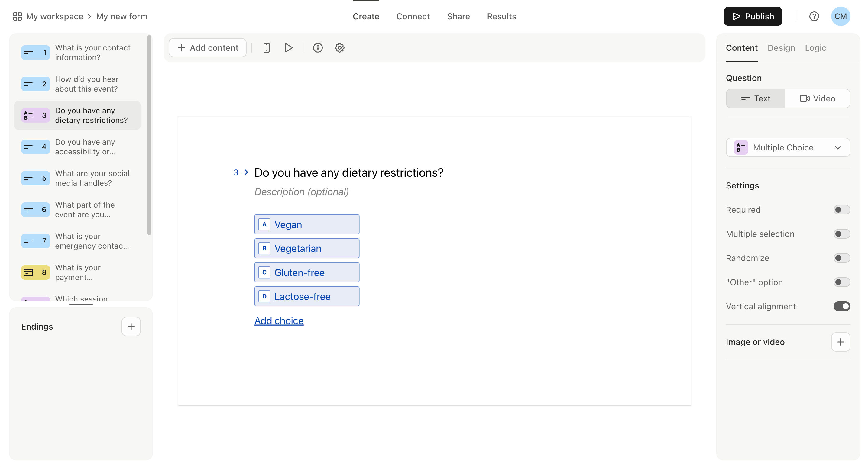Select the Vegan choice
Viewport: 868px width, 467px height.
click(x=307, y=224)
